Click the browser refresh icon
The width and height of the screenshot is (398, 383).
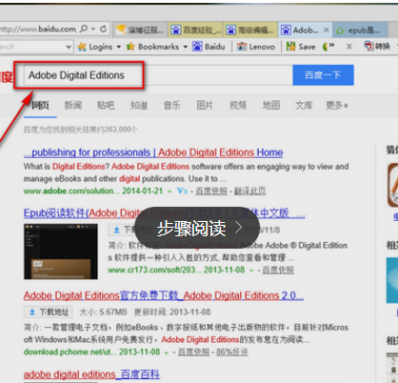[103, 29]
